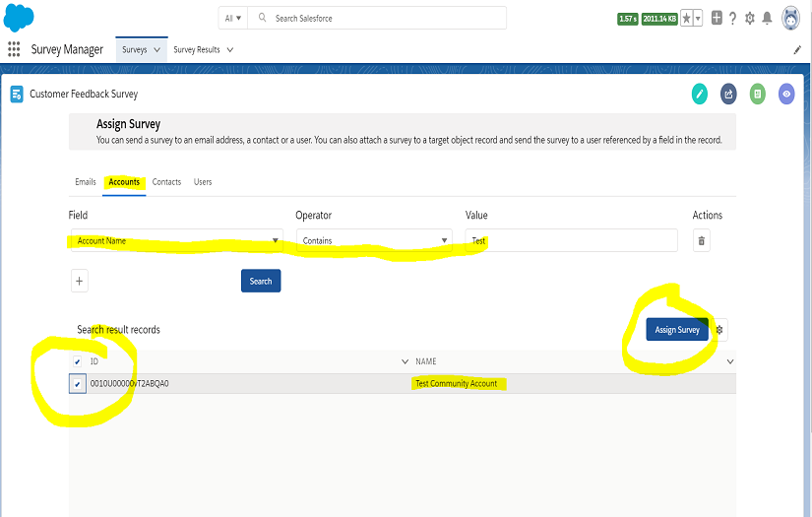Screen dimensions: 812x517
Task: Toggle the select-all checkbox in header
Action: tap(77, 361)
